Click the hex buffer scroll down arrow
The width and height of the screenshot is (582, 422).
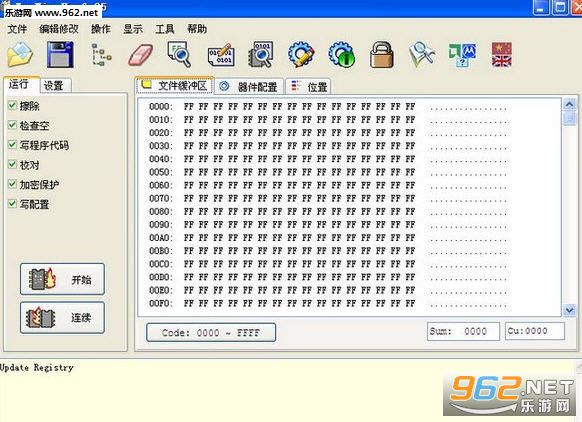570,310
